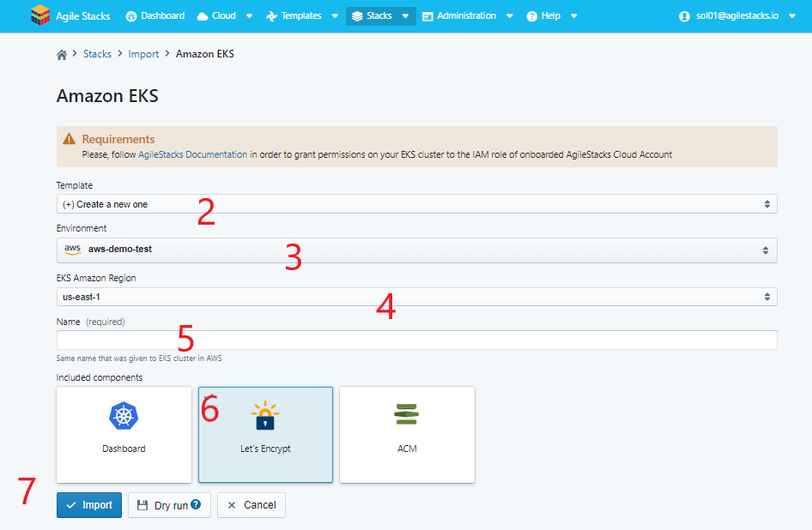
Task: Click the aws logo in Environment field
Action: (72, 249)
